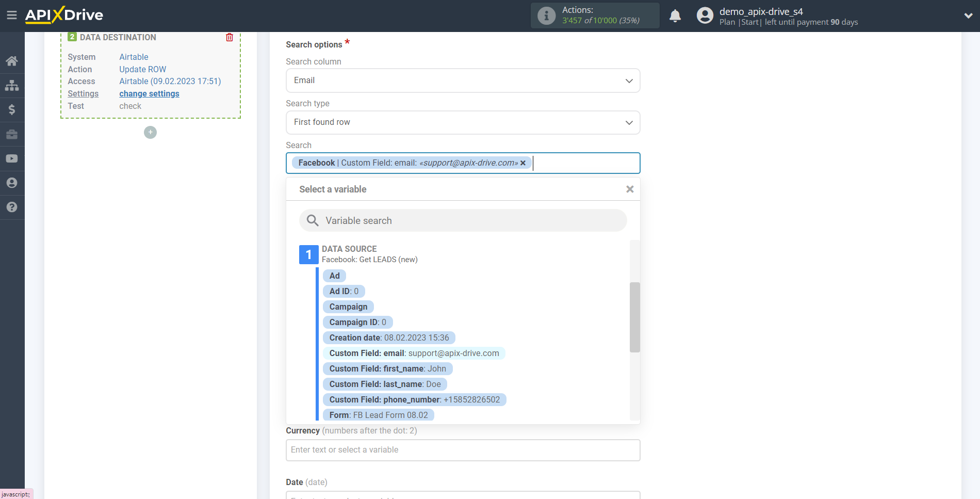Screen dimensions: 980x499
Task: Open the help question mark sidebar icon
Action: (12, 207)
